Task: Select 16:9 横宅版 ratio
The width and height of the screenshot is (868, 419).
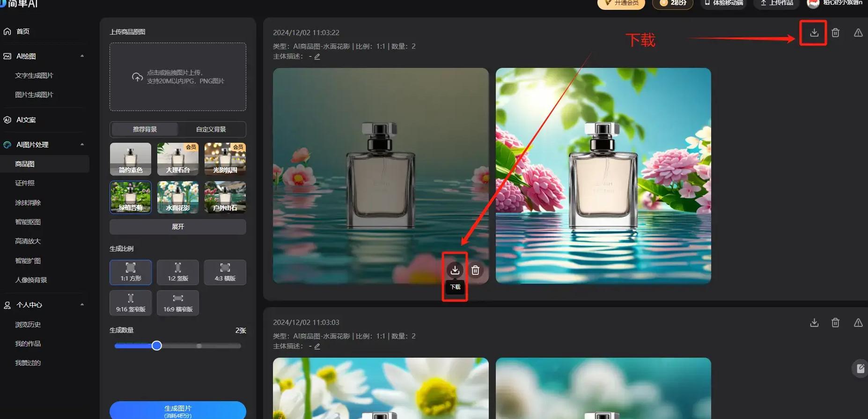Action: click(x=178, y=303)
